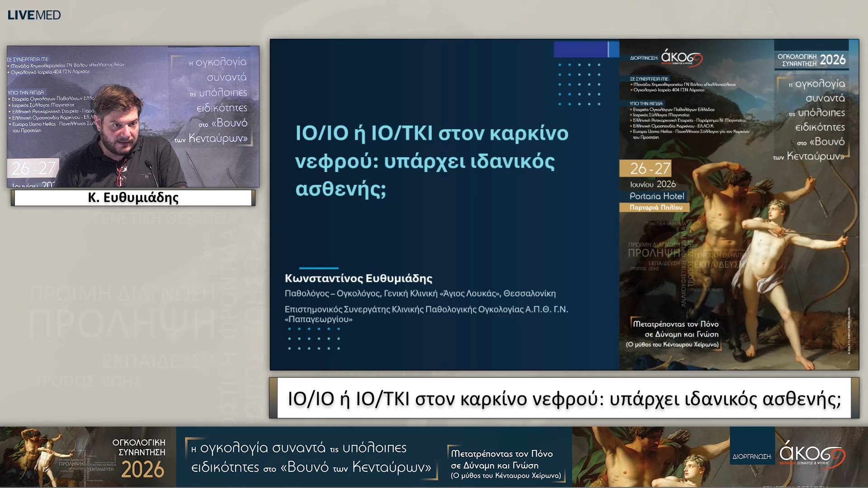Click the lecture title caption below the slide
The width and height of the screenshot is (868, 488).
click(x=564, y=399)
